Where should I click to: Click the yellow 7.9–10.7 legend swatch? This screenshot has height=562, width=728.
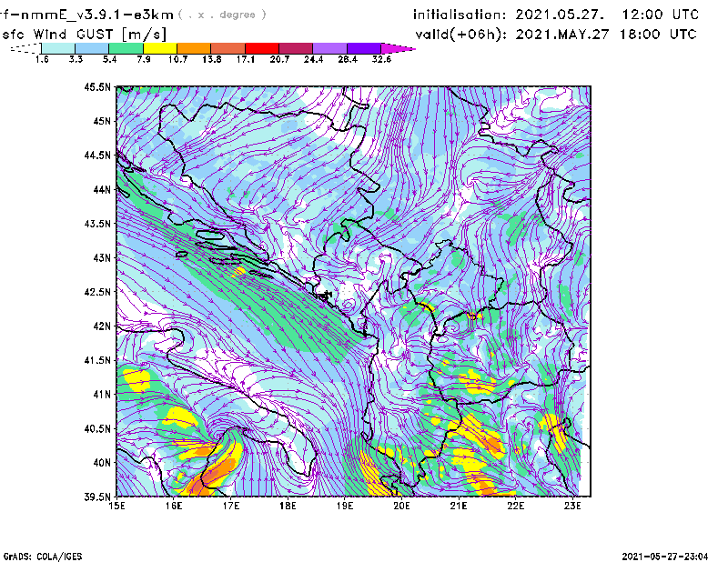pyautogui.click(x=160, y=48)
